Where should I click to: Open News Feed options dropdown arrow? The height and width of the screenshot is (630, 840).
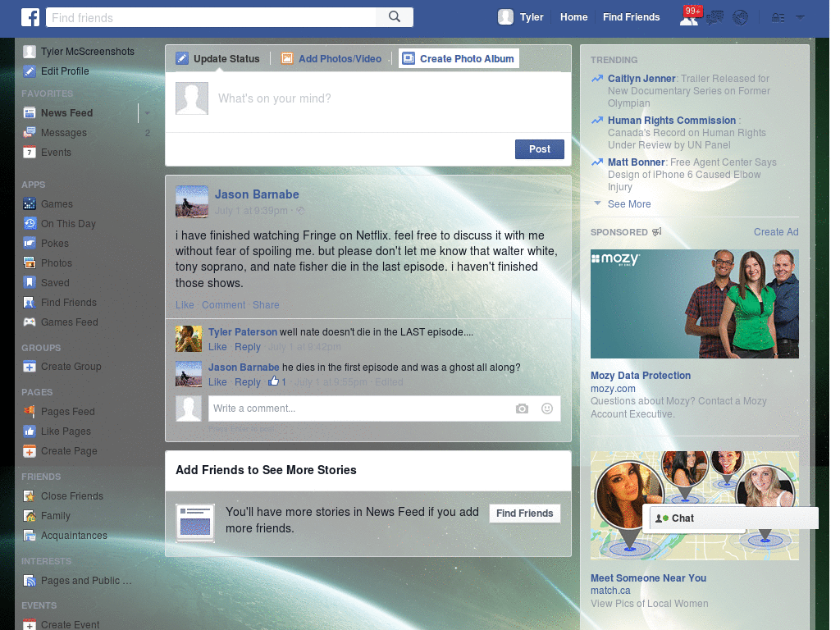click(148, 113)
